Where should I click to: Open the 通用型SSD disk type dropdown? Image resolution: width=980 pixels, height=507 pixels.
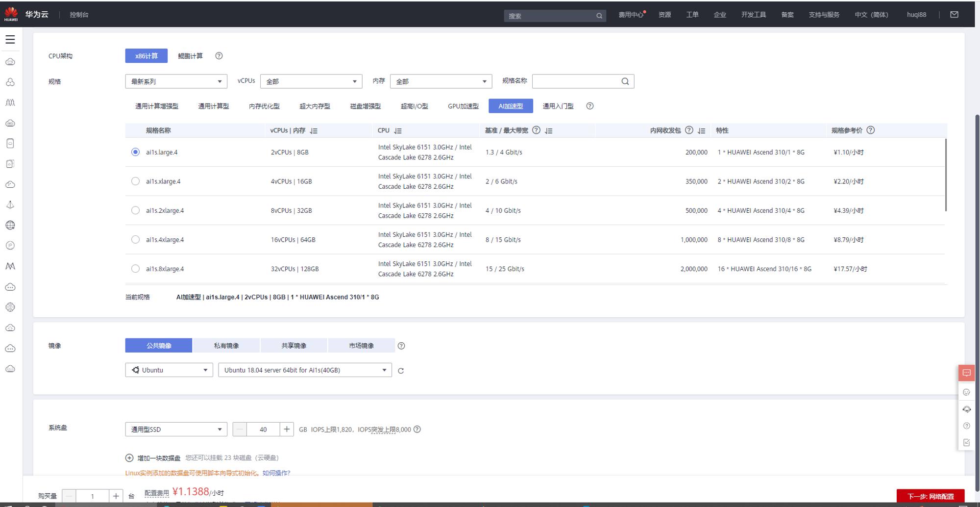coord(176,430)
